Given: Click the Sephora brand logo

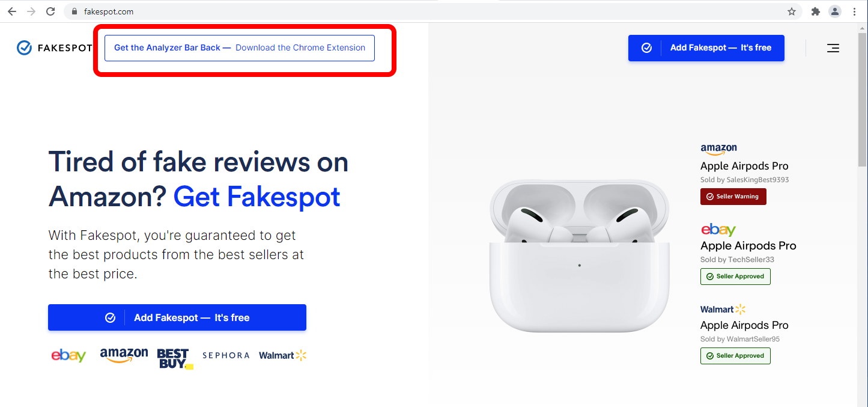Looking at the screenshot, I should [x=226, y=355].
